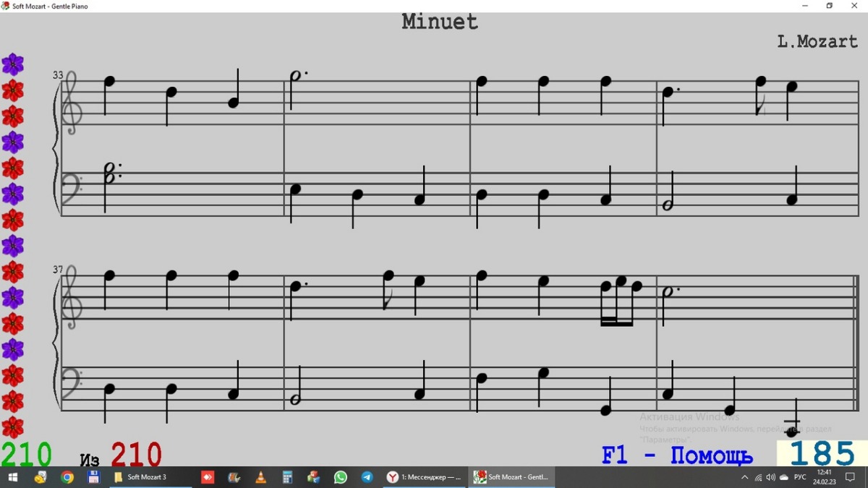Open the OneDrive cloud tray icon
The width and height of the screenshot is (868, 488).
pyautogui.click(x=784, y=477)
